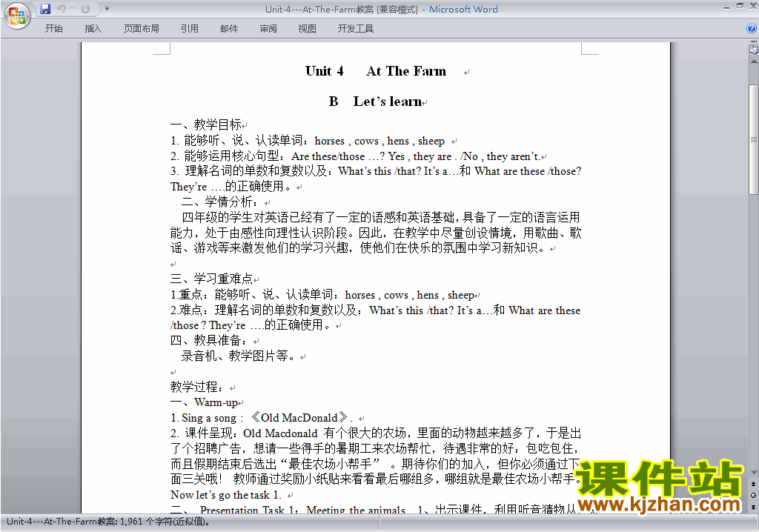Image resolution: width=759 pixels, height=532 pixels.
Task: Click the line '1. 能够听、说、认读单词'
Action: (308, 141)
